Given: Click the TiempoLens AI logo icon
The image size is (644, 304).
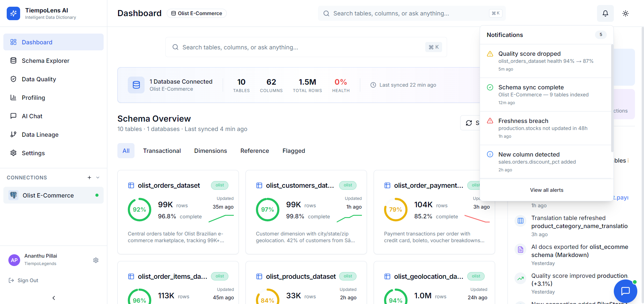Looking at the screenshot, I should (x=13, y=13).
